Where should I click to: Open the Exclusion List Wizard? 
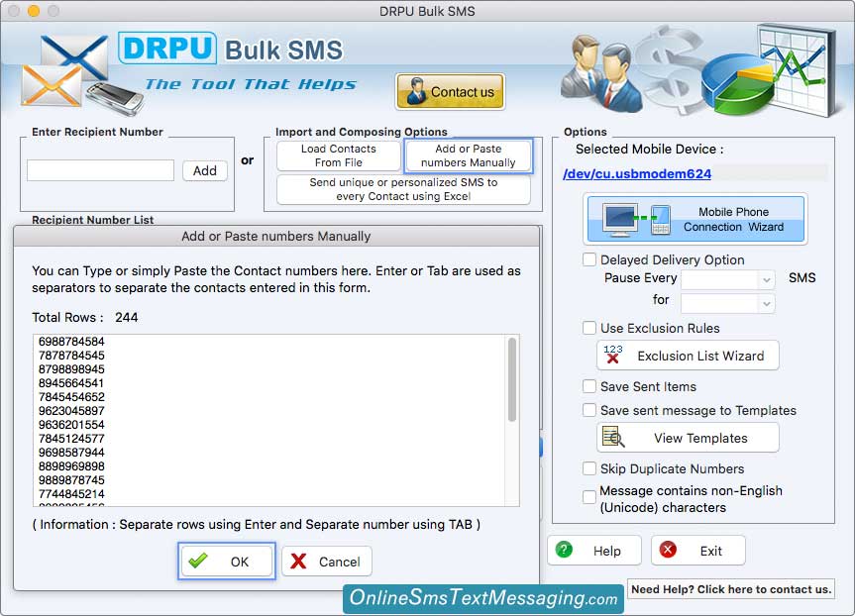pyautogui.click(x=688, y=356)
